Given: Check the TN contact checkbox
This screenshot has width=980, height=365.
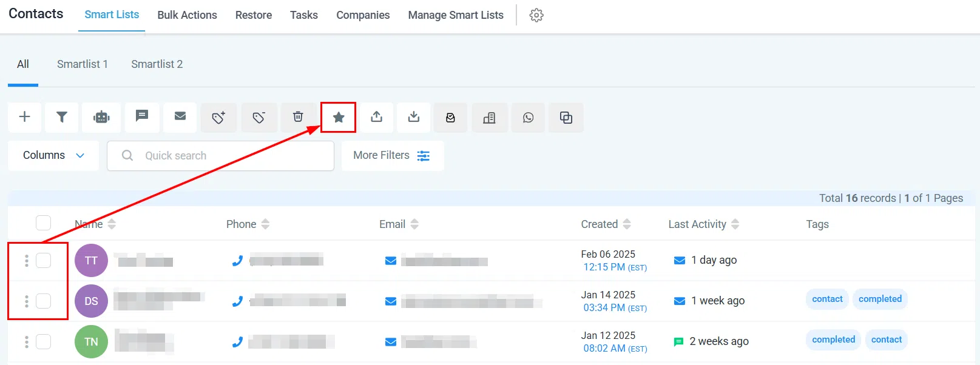Looking at the screenshot, I should 43,341.
